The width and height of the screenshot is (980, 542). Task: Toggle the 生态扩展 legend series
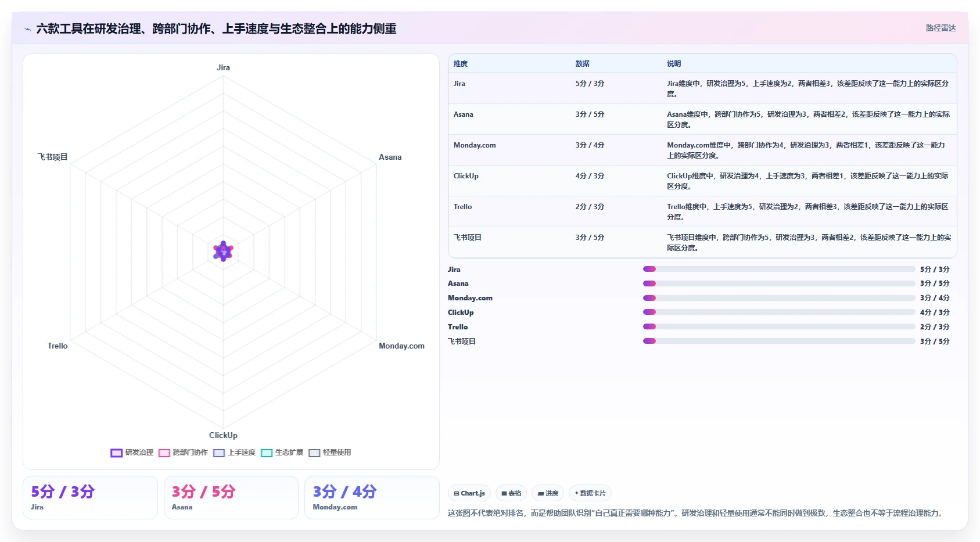tap(282, 453)
